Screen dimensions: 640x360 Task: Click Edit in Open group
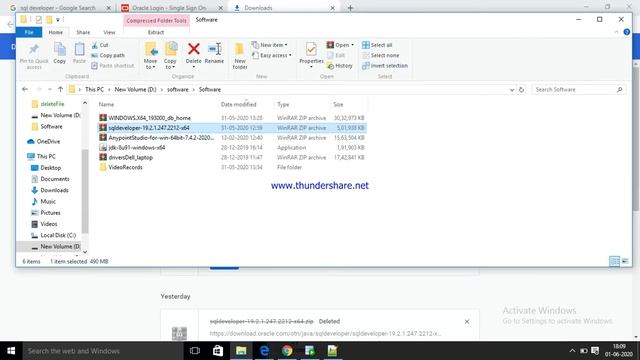tap(336, 55)
